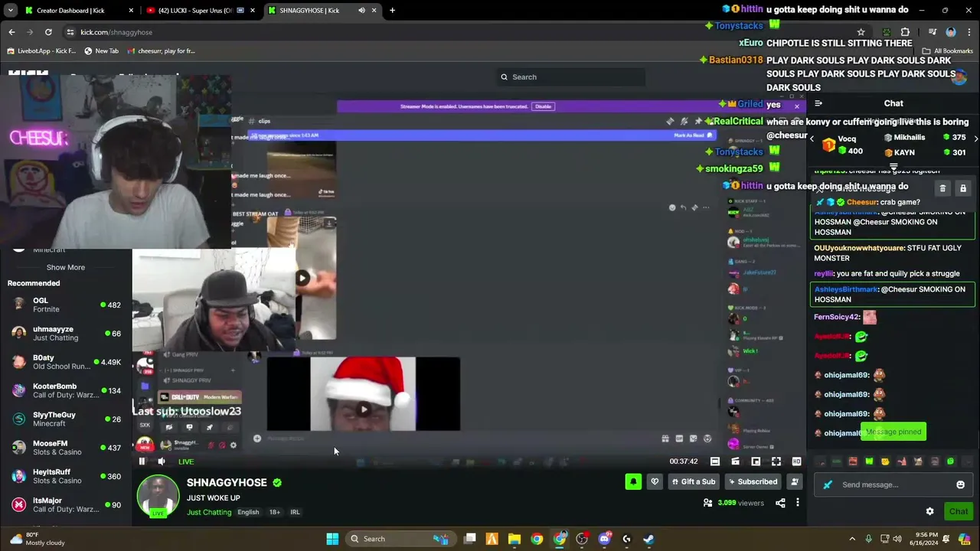
Task: Switch to LUCKI Super Urus YouTube tab
Action: [201, 11]
